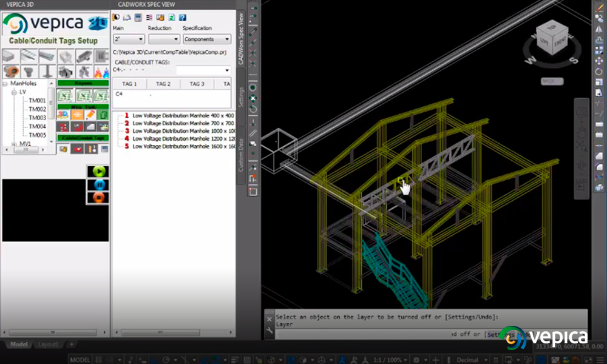Image resolution: width=607 pixels, height=364 pixels.
Task: Open the Decimal units dropdown
Action: coord(472,360)
